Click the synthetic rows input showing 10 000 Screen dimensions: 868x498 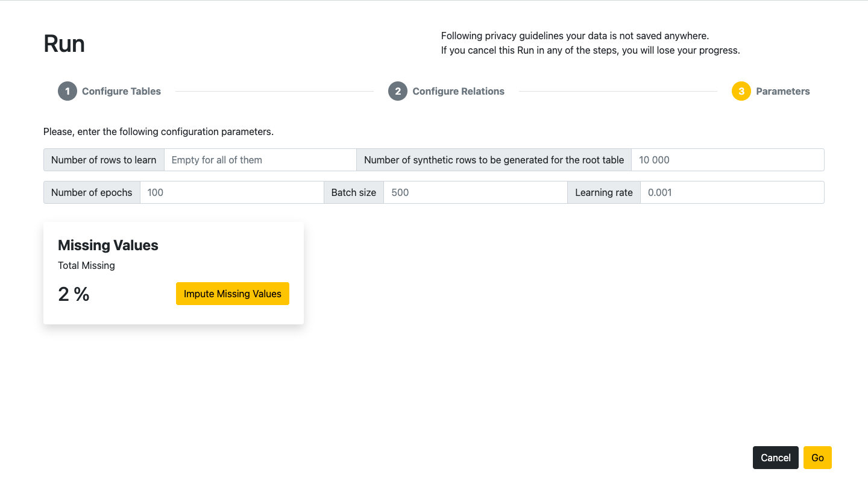[727, 160]
